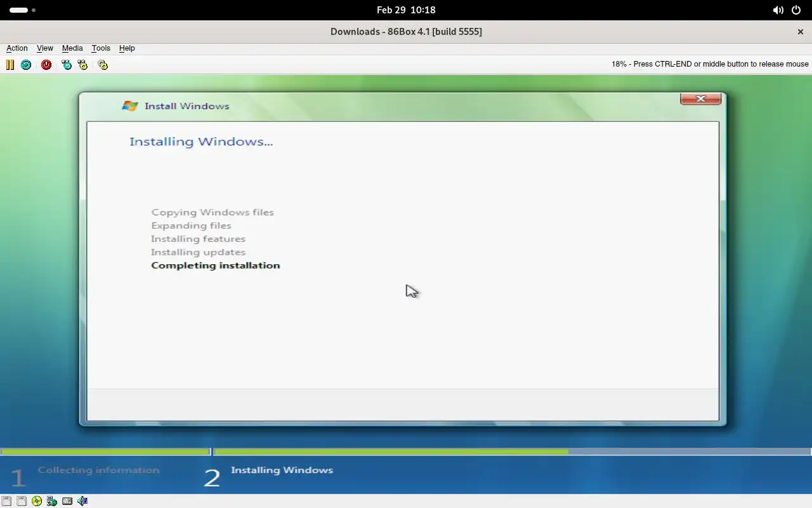
Task: Click the second floppy drive status icon
Action: click(22, 501)
